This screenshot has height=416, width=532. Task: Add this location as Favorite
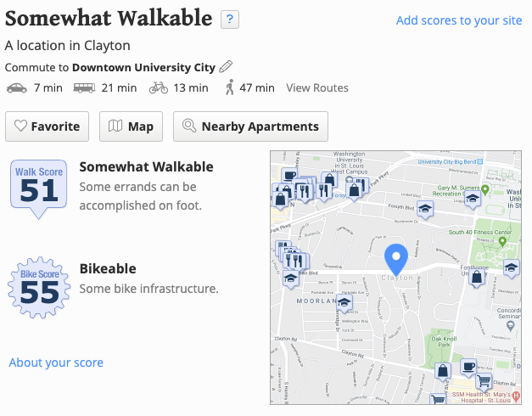pyautogui.click(x=48, y=126)
